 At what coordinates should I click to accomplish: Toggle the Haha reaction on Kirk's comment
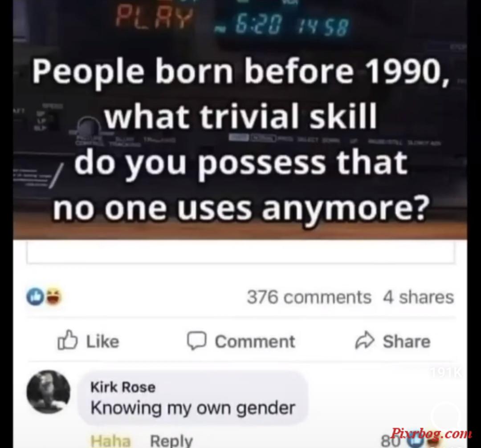(110, 441)
